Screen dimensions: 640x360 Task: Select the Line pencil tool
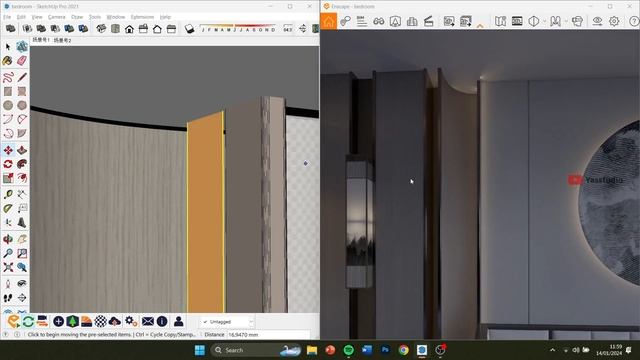(22, 77)
